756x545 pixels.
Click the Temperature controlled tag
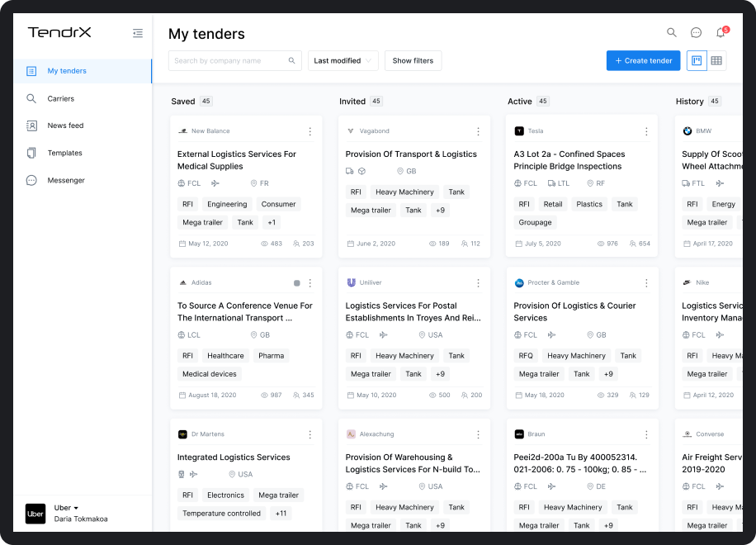[221, 514]
